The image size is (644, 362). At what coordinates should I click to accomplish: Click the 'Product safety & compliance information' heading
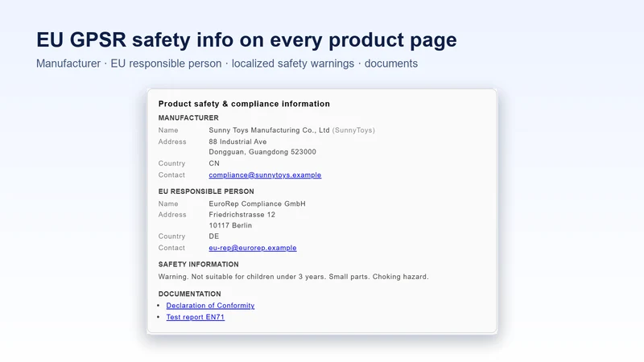(x=244, y=104)
